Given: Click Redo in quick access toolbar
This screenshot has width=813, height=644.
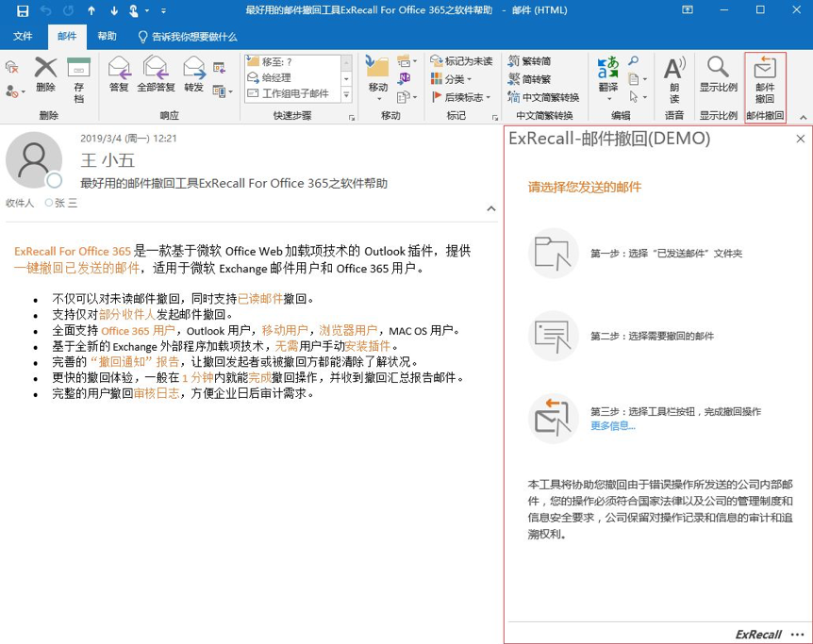Looking at the screenshot, I should (x=69, y=10).
